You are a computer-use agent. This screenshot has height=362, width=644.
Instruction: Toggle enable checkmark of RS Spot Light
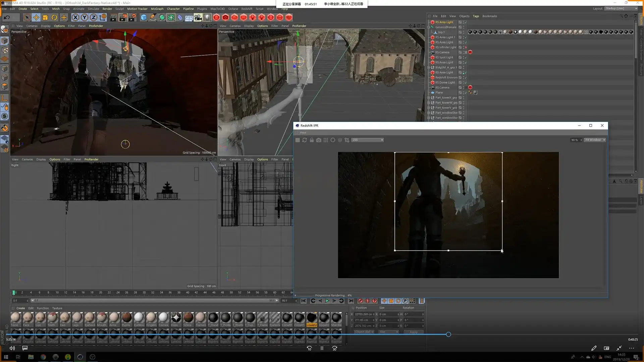pyautogui.click(x=466, y=57)
